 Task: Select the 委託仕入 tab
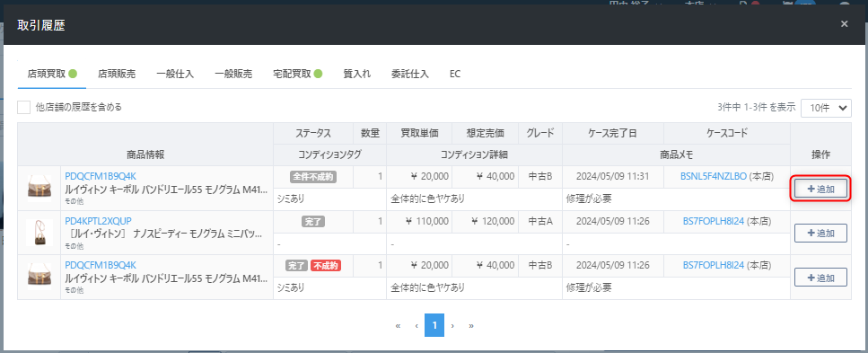coord(410,74)
